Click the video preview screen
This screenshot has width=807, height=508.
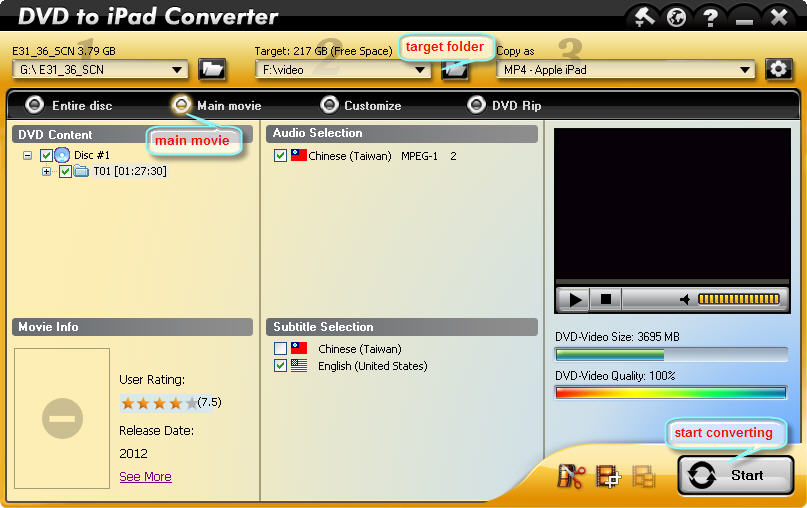[672, 204]
